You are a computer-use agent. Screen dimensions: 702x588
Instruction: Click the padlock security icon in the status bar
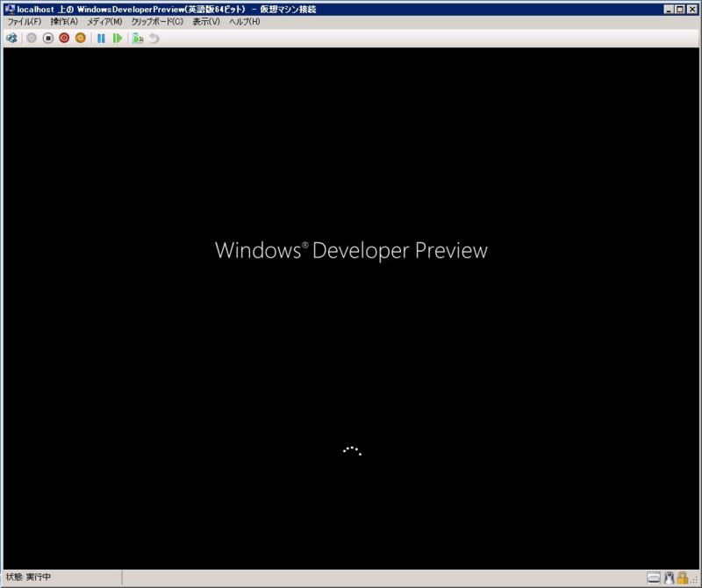[x=683, y=577]
